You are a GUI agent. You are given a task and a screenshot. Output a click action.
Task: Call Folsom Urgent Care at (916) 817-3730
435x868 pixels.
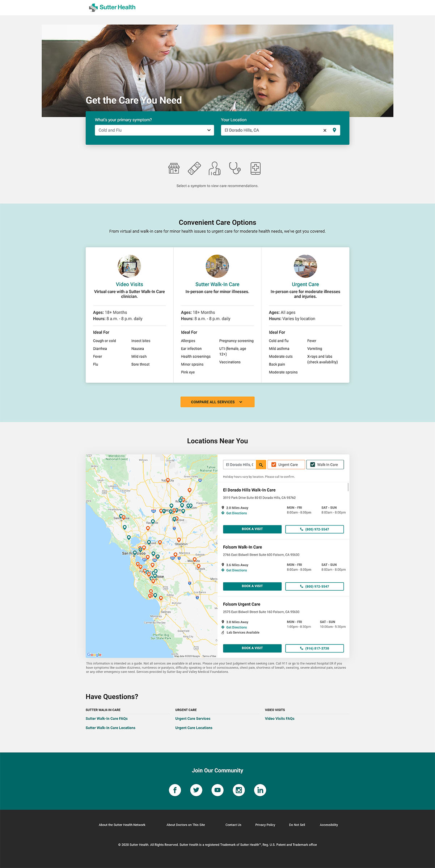tap(314, 648)
